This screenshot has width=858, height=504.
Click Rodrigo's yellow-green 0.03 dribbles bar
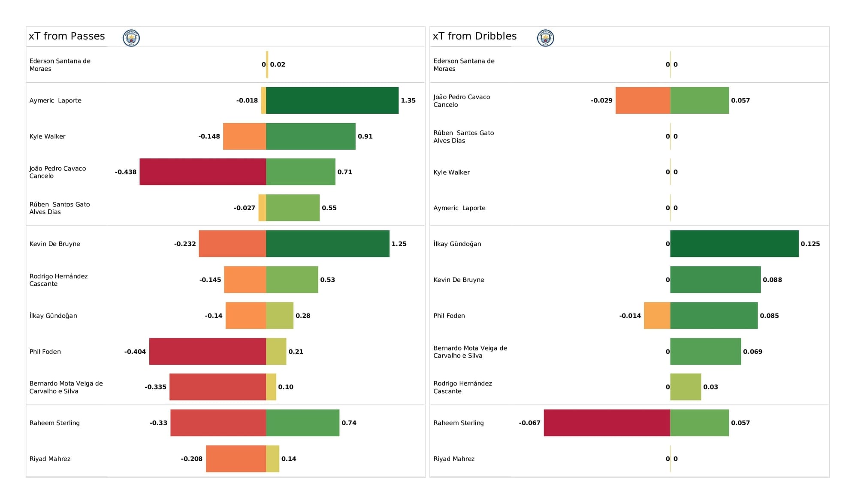(x=686, y=387)
